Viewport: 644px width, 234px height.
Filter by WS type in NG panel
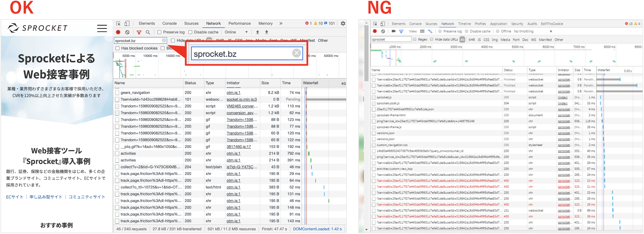click(x=533, y=39)
